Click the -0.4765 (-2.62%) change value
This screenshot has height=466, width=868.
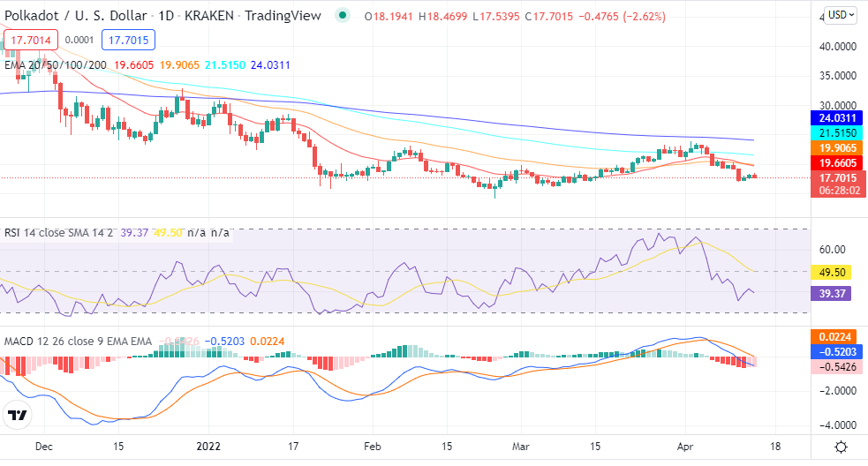(622, 17)
